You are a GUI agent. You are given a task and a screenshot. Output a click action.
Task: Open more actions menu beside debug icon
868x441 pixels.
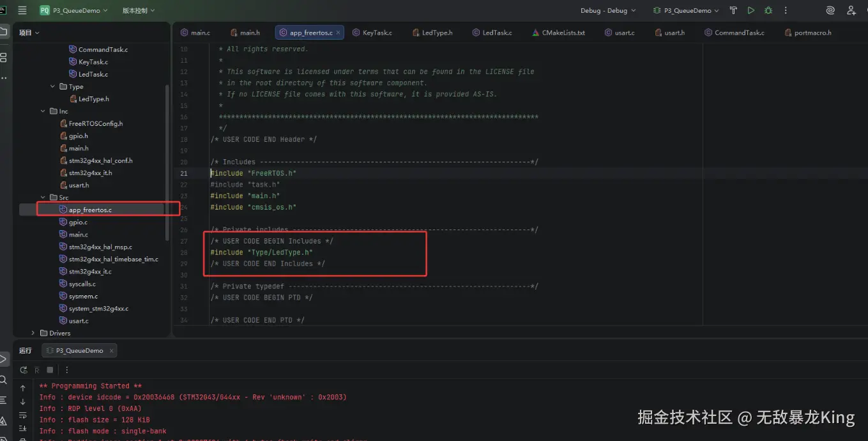(x=786, y=10)
